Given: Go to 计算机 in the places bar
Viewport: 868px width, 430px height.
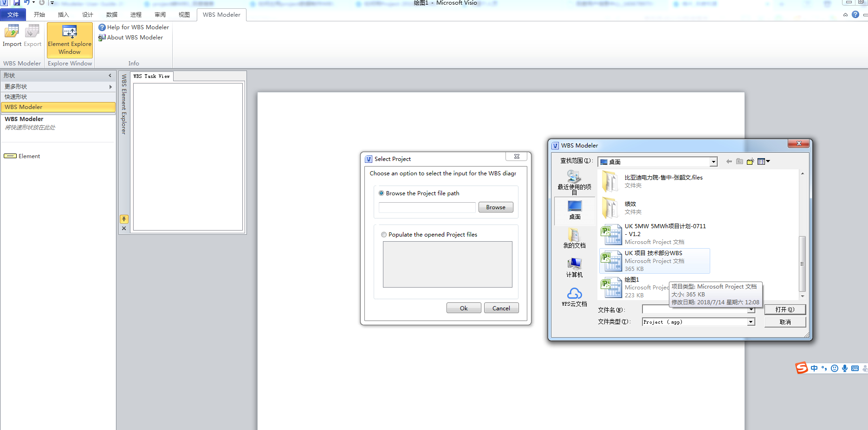Looking at the screenshot, I should click(x=575, y=268).
